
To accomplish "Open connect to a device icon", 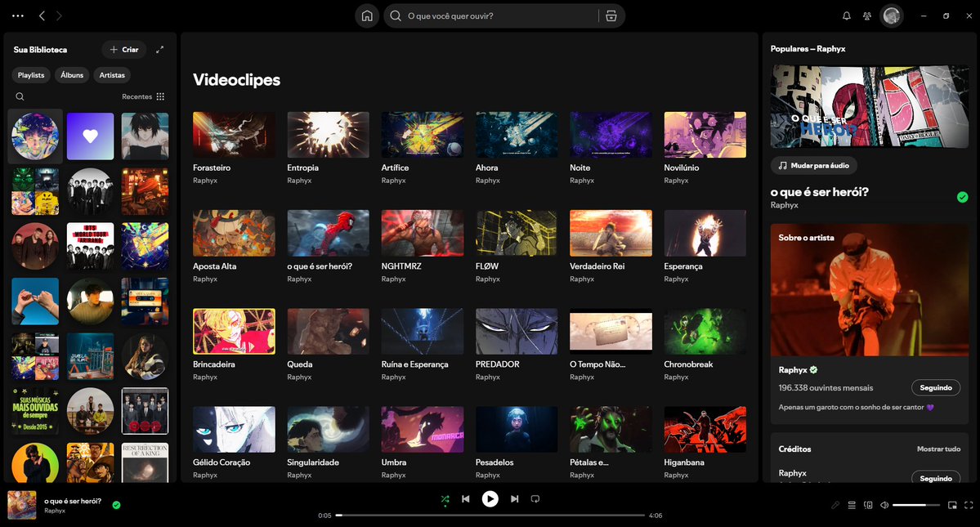I will (868, 505).
